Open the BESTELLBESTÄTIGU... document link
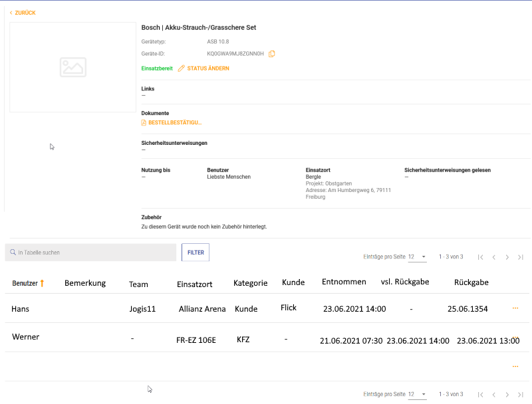This screenshot has width=532, height=404. pyautogui.click(x=175, y=123)
